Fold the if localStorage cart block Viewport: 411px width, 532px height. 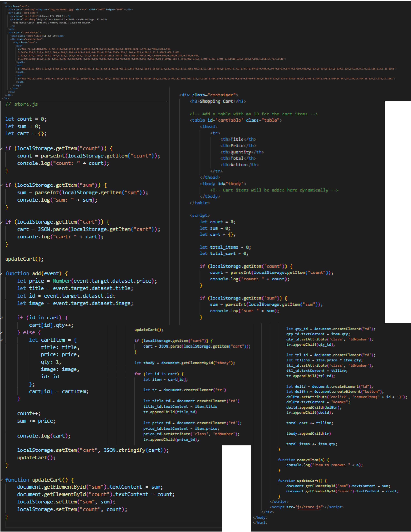tap(1, 222)
